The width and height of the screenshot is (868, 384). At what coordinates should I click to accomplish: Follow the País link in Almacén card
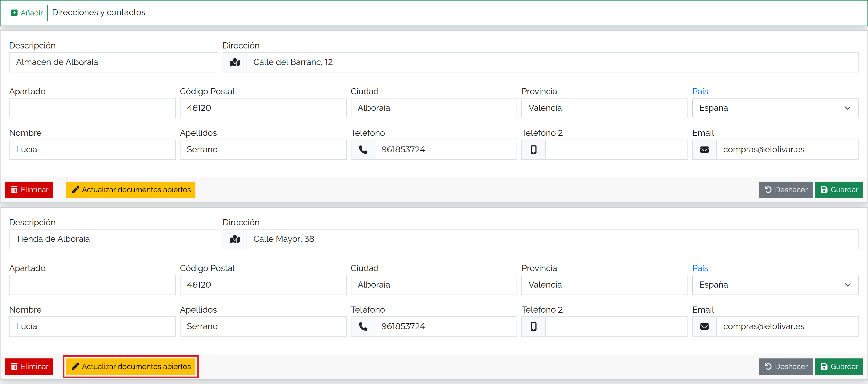pos(700,91)
